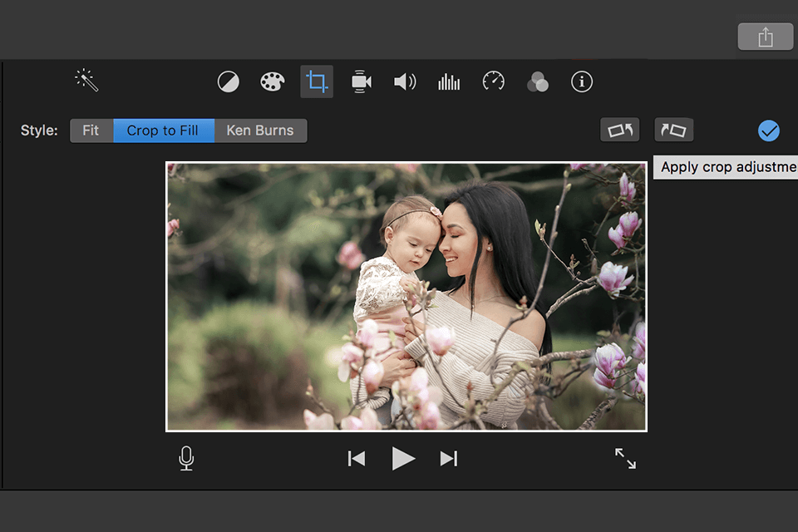798x532 pixels.
Task: Open the clip information tool
Action: [x=582, y=81]
